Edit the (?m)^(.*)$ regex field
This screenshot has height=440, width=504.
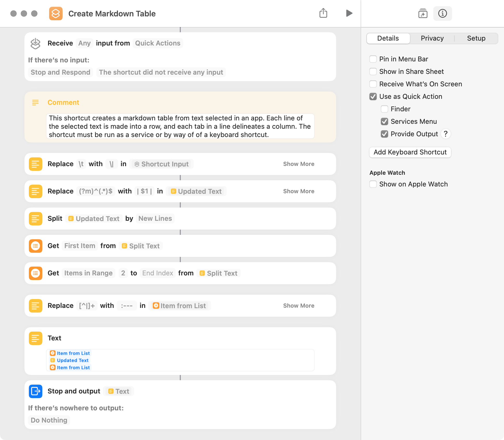coord(96,191)
